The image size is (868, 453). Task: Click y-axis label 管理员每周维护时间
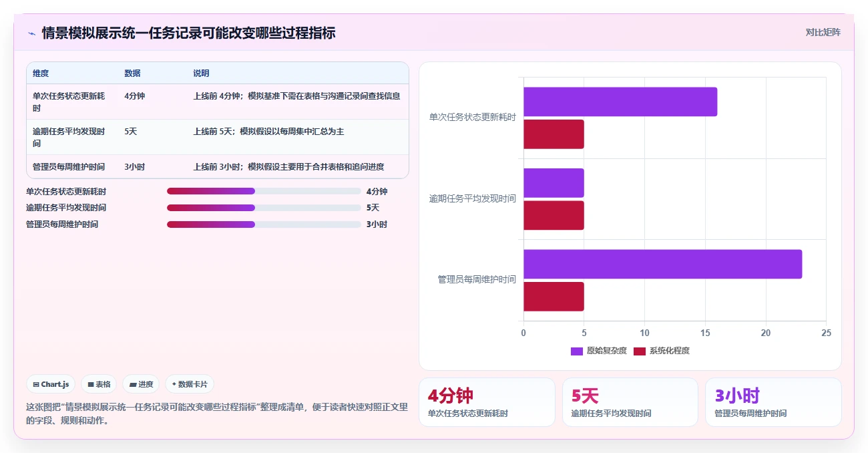pyautogui.click(x=477, y=279)
